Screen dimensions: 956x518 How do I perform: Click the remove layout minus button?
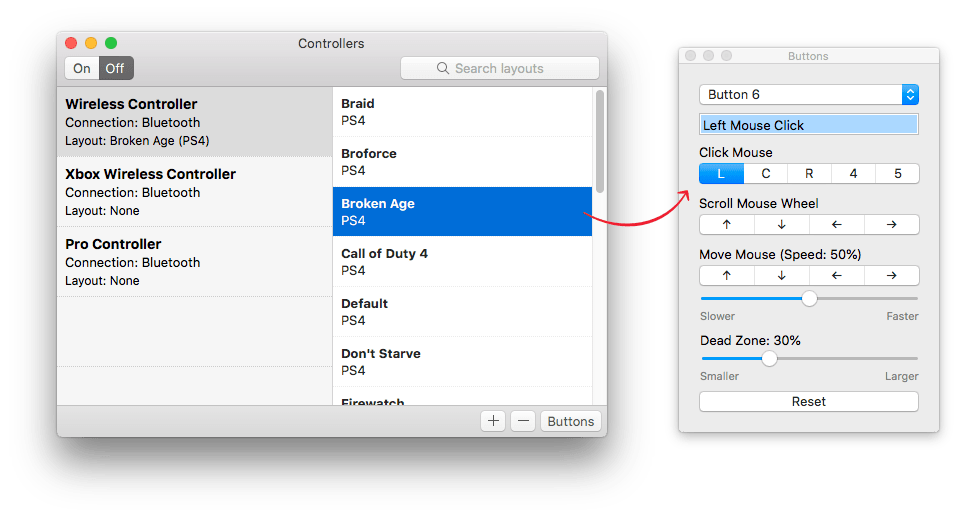[x=523, y=421]
